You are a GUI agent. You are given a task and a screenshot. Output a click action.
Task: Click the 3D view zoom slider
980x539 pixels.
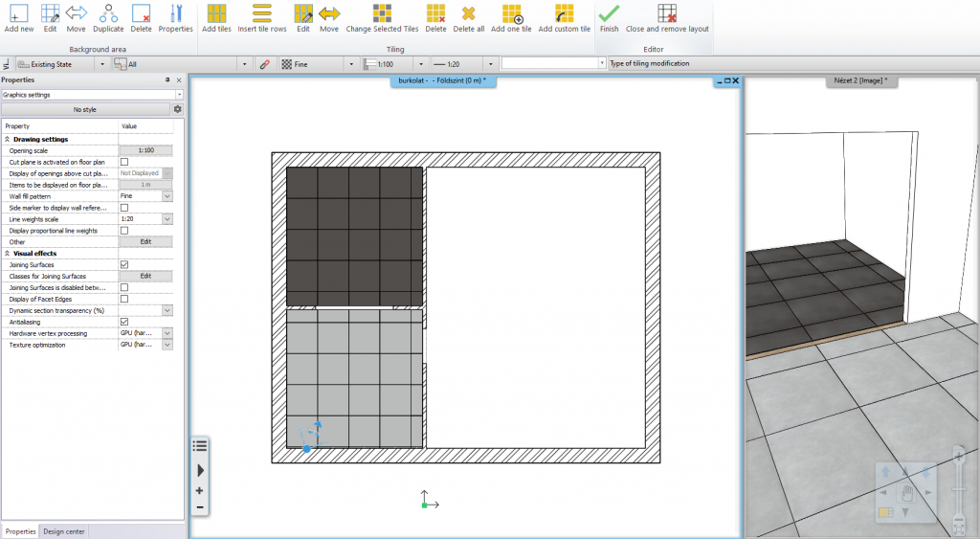coord(958,488)
